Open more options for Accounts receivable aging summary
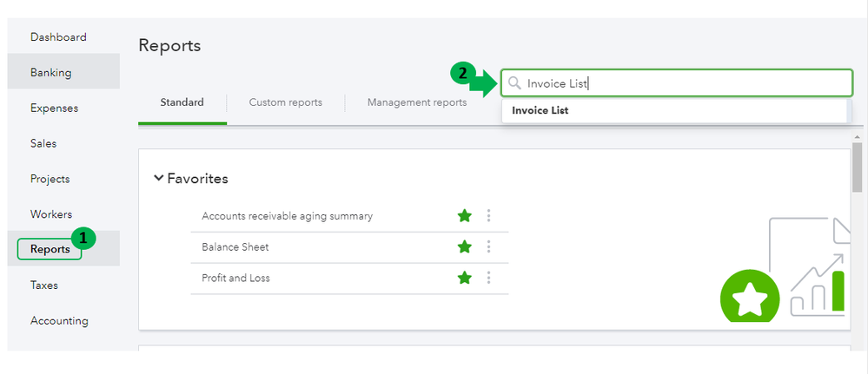868x374 pixels. 488,215
